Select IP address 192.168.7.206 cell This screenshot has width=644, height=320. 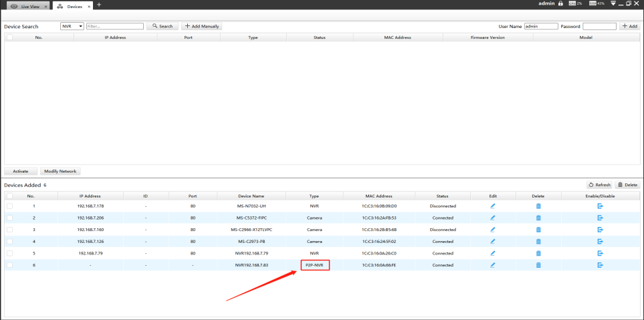90,218
